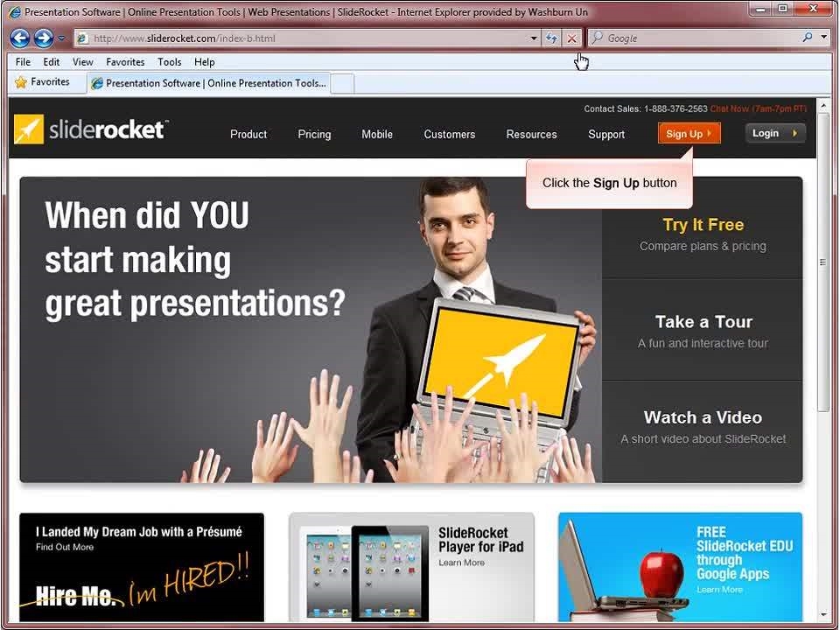The image size is (840, 630).
Task: Open the Help menu
Action: click(x=204, y=61)
